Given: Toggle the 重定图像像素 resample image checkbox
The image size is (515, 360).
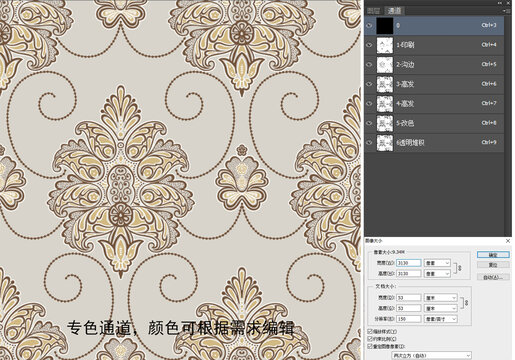Looking at the screenshot, I should [369, 346].
